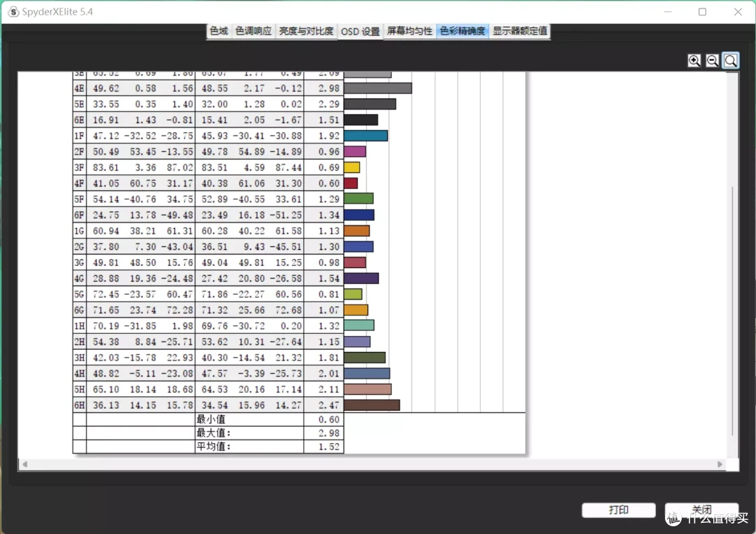Click the 平均值 value 1.52
Screen dimensions: 756x534
coord(329,447)
